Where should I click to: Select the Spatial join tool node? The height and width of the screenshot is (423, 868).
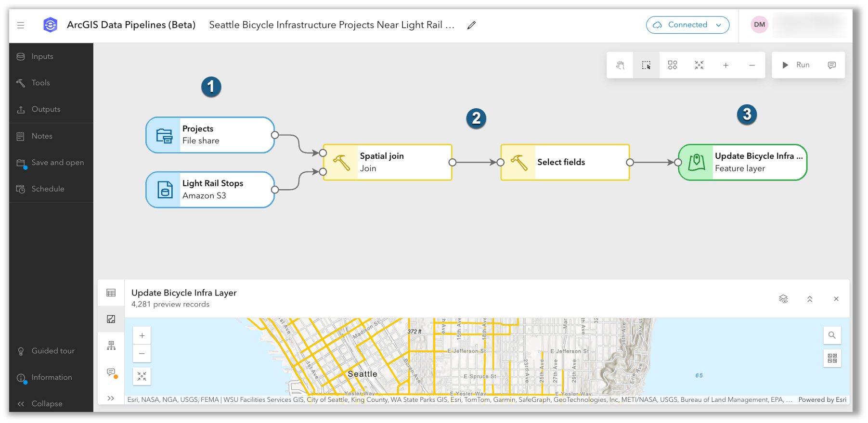click(388, 163)
